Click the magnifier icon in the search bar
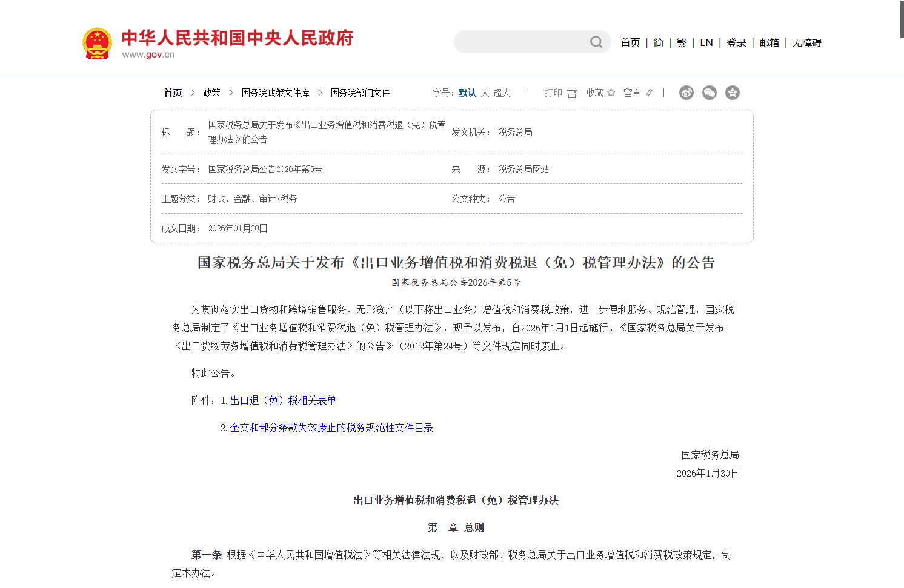 (596, 42)
